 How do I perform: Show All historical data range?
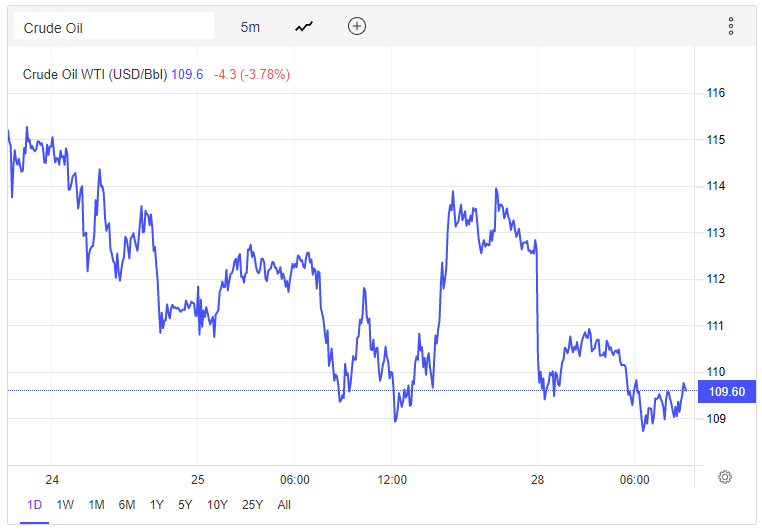coord(285,505)
